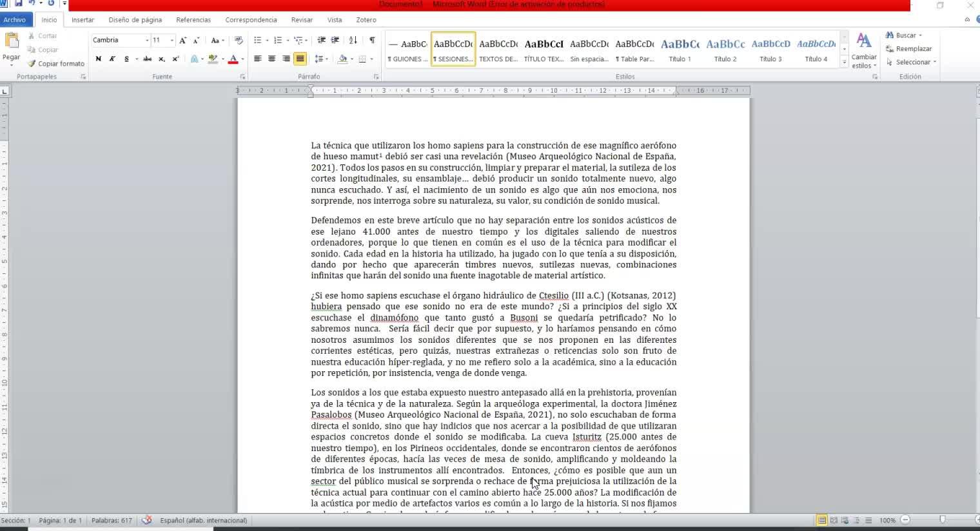Click the multilevel list icon
980x531 pixels.
pyautogui.click(x=299, y=41)
